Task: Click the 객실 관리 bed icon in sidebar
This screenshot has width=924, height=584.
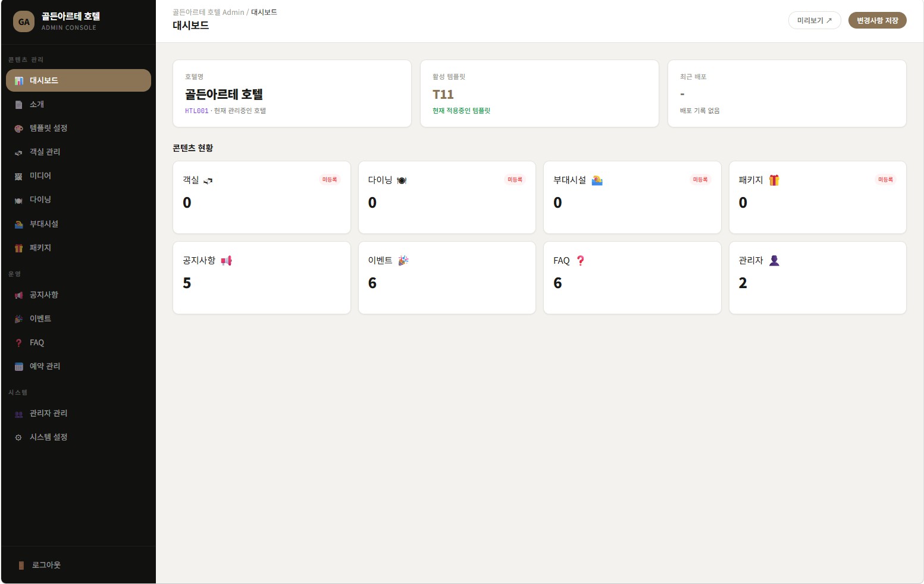Action: [18, 152]
